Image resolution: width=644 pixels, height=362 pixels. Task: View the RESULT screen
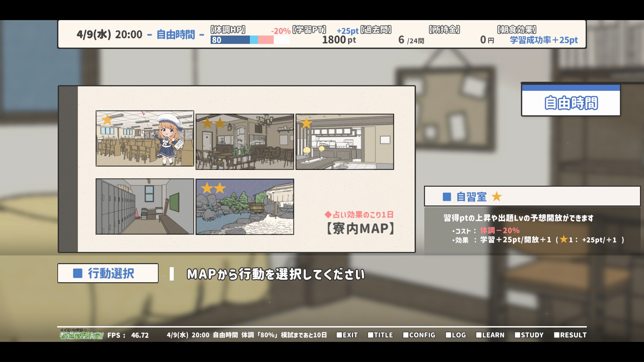pos(570,335)
